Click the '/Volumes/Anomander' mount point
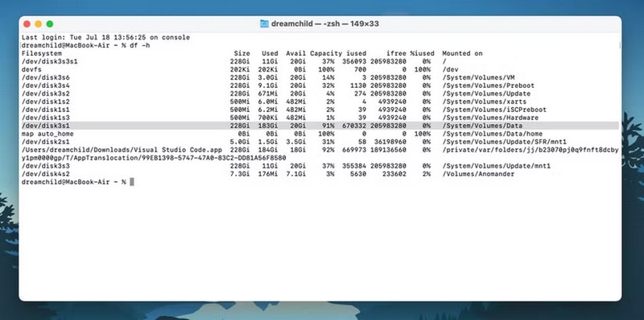 coord(478,174)
